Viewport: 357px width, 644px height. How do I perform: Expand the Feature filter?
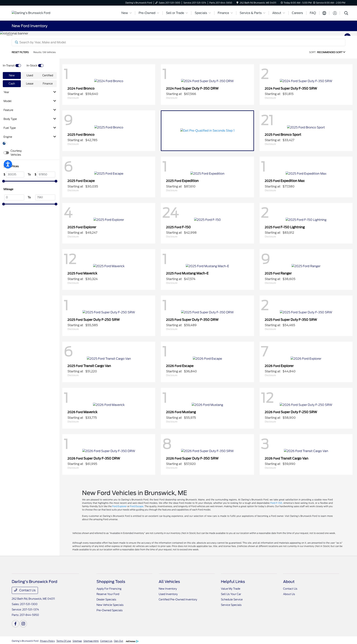tap(30, 110)
